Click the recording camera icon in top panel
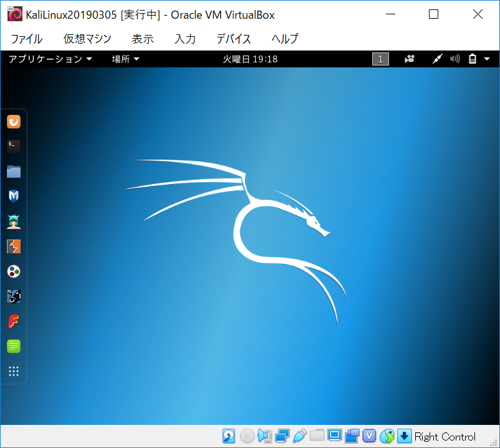Screen dimensions: 500x448 410,59
